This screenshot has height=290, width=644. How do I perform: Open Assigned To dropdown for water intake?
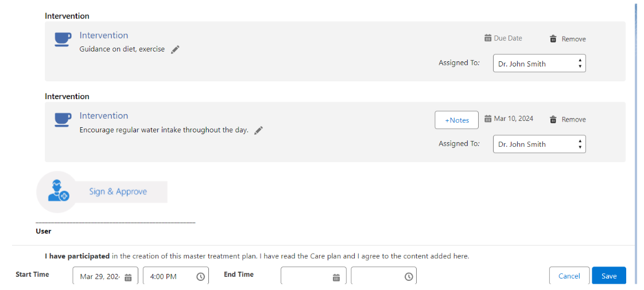(x=539, y=144)
